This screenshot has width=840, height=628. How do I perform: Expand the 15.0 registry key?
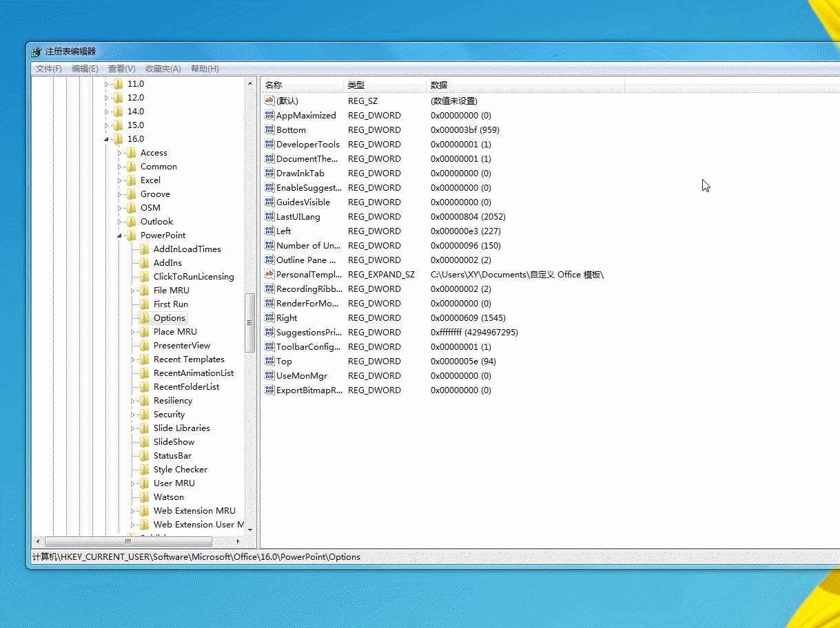[107, 125]
